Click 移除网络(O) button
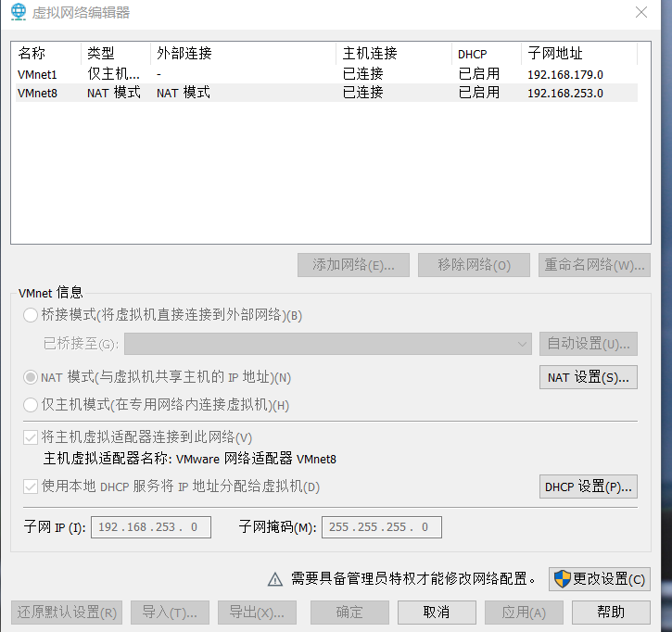Screen dimensions: 672x632 474,265
